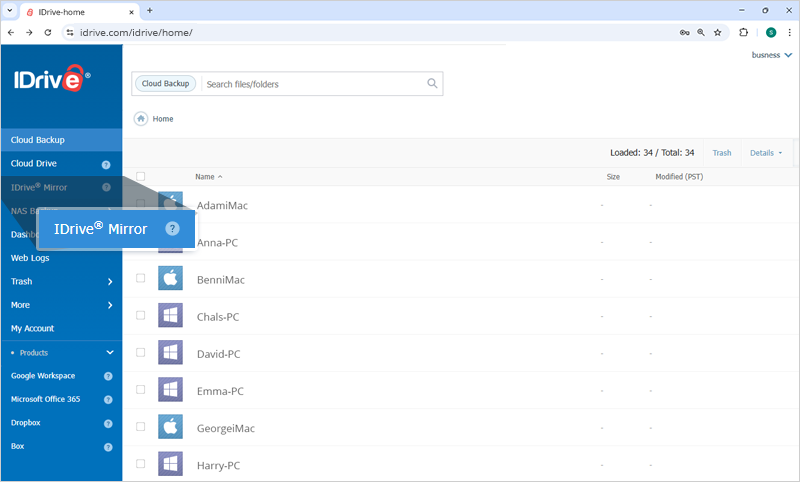Click the Windows icon for David-PC

[x=170, y=353]
